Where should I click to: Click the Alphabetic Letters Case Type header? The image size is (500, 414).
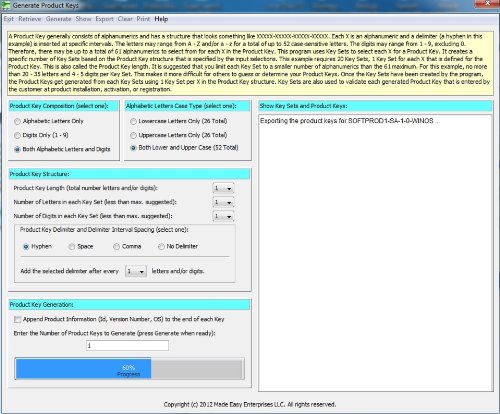187,106
